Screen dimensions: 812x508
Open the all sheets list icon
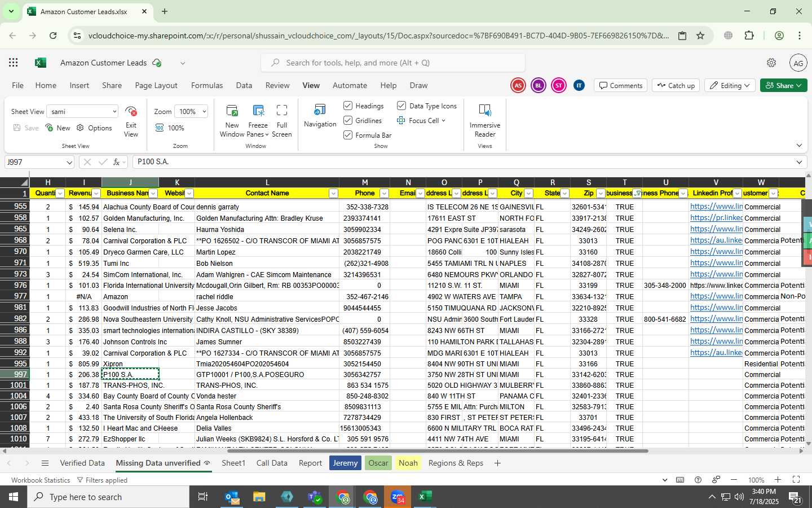pyautogui.click(x=45, y=463)
